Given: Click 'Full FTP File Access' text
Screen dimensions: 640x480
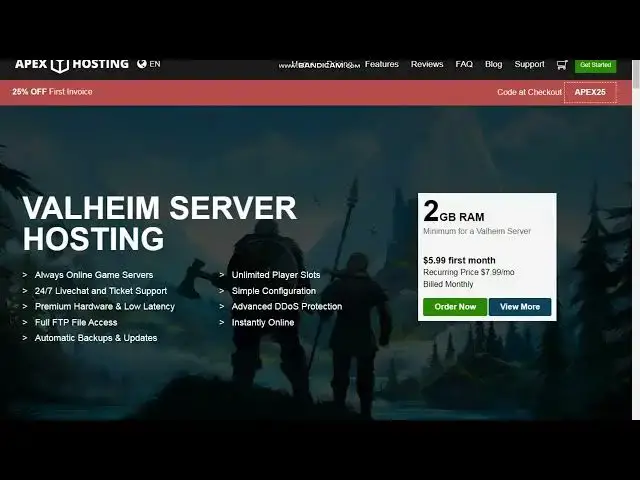Looking at the screenshot, I should 76,322.
